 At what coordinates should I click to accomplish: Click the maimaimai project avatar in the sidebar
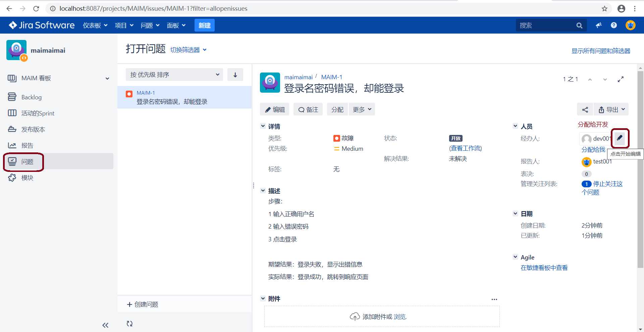tap(16, 50)
